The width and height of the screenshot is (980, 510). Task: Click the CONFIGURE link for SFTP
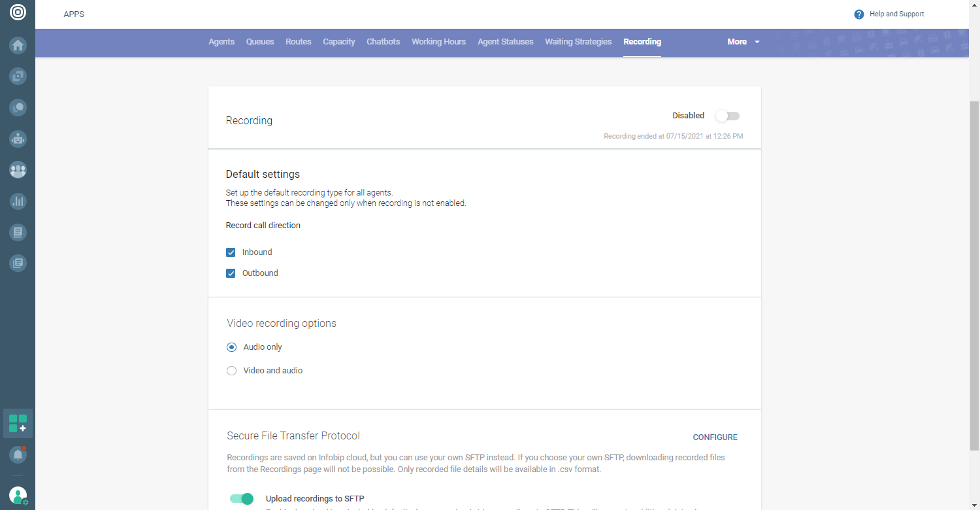715,437
